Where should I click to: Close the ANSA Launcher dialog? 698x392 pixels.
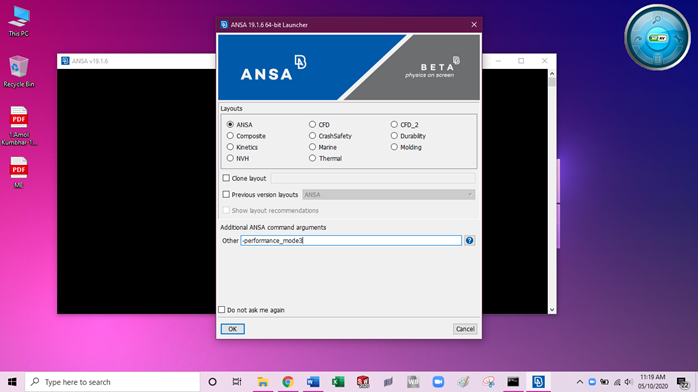click(474, 25)
